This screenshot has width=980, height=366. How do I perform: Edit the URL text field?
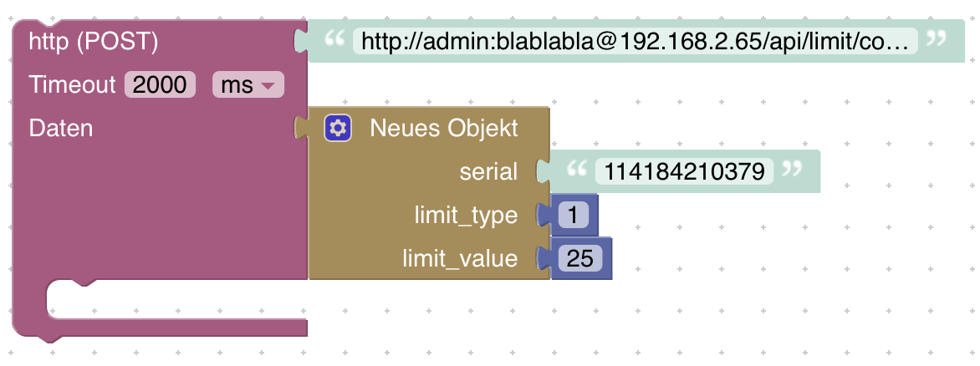(635, 41)
